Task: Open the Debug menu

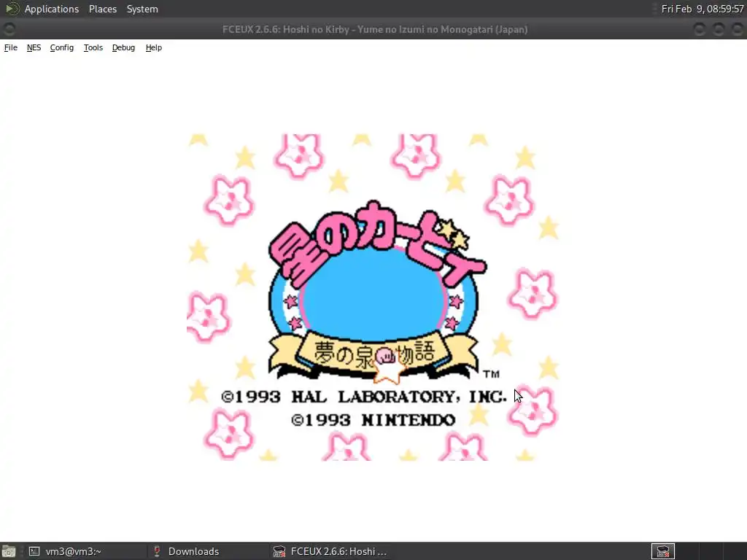Action: 123,47
